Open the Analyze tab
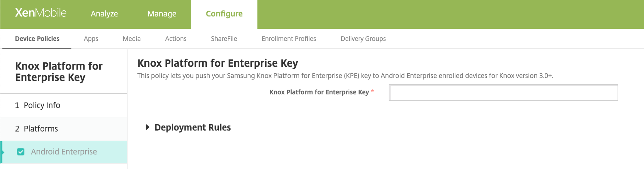The height and width of the screenshot is (169, 644). [x=104, y=14]
